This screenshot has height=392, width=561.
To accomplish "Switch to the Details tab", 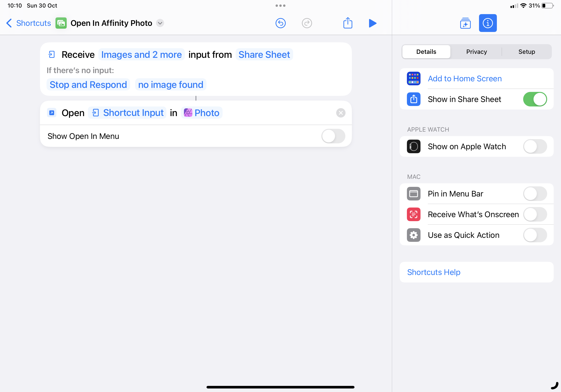I will tap(426, 51).
